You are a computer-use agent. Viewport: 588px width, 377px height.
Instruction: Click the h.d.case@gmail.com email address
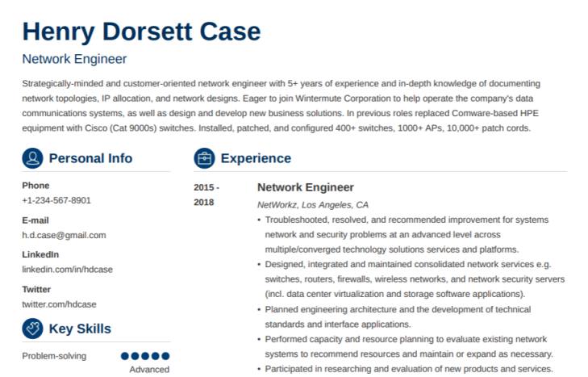point(65,235)
